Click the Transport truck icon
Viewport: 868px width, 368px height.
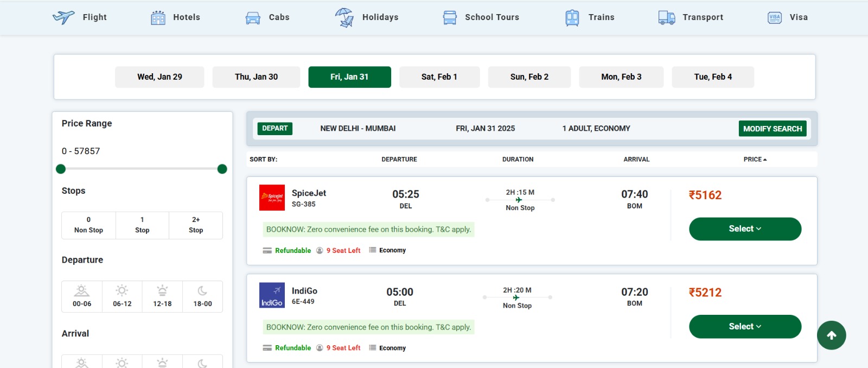[x=667, y=18]
